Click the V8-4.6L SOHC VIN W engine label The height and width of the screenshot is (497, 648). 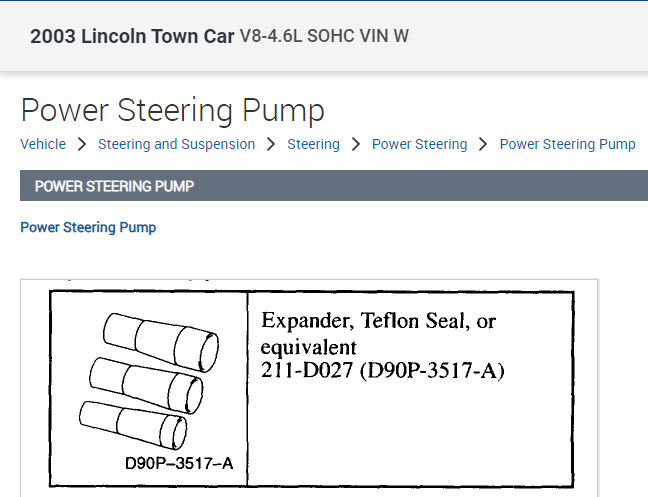(324, 37)
